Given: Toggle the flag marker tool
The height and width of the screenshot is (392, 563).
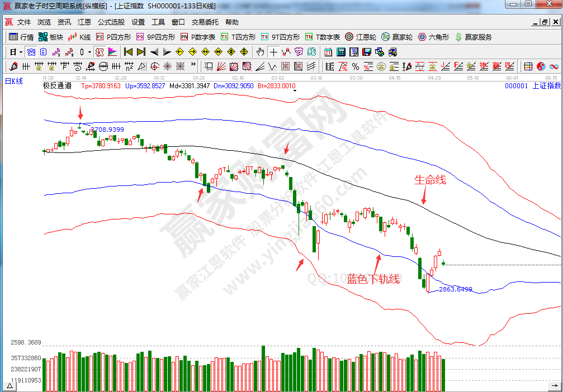Looking at the screenshot, I should click(112, 52).
